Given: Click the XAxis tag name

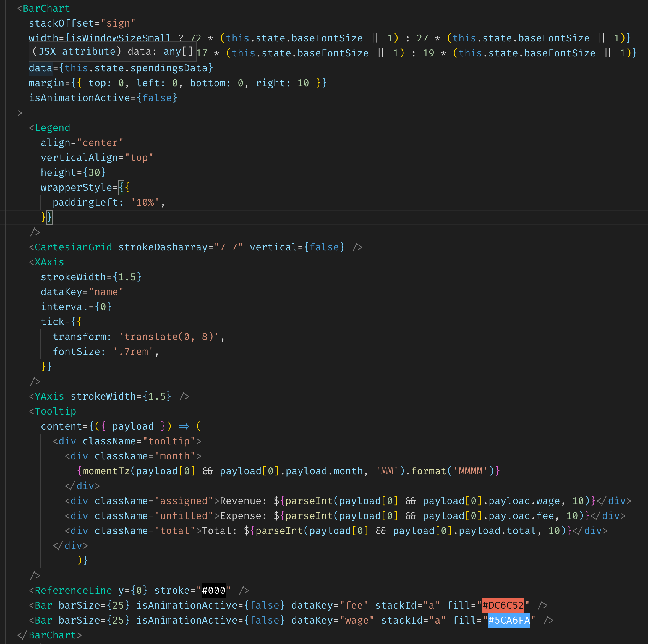Looking at the screenshot, I should click(x=49, y=262).
